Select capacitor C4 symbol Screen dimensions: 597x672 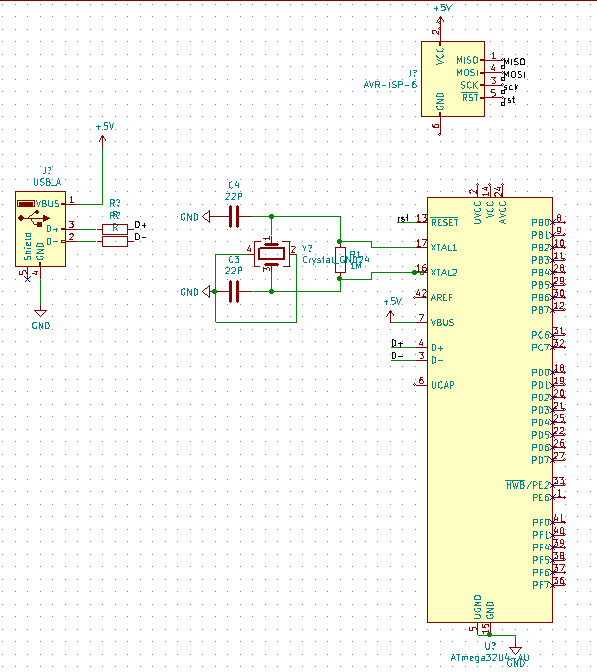click(x=234, y=217)
